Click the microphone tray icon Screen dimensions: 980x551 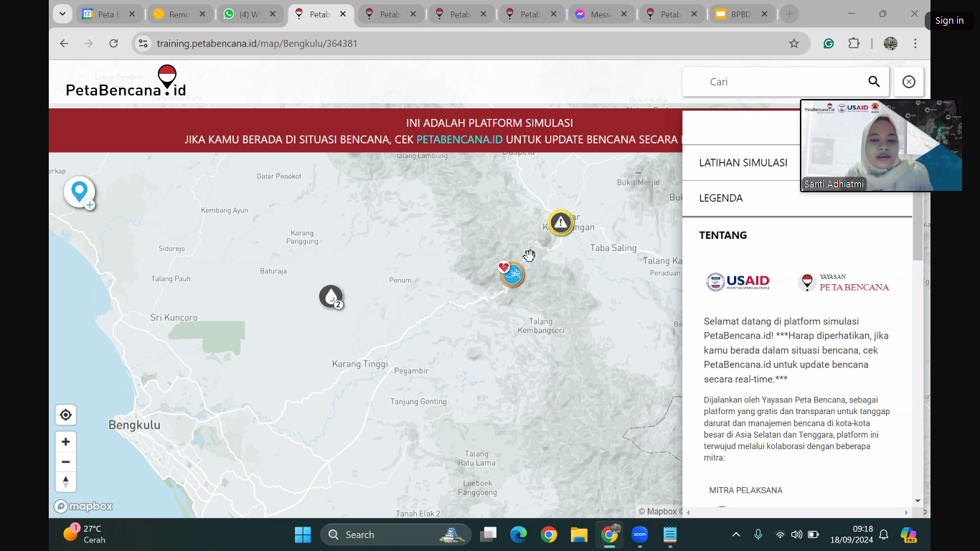pyautogui.click(x=758, y=534)
